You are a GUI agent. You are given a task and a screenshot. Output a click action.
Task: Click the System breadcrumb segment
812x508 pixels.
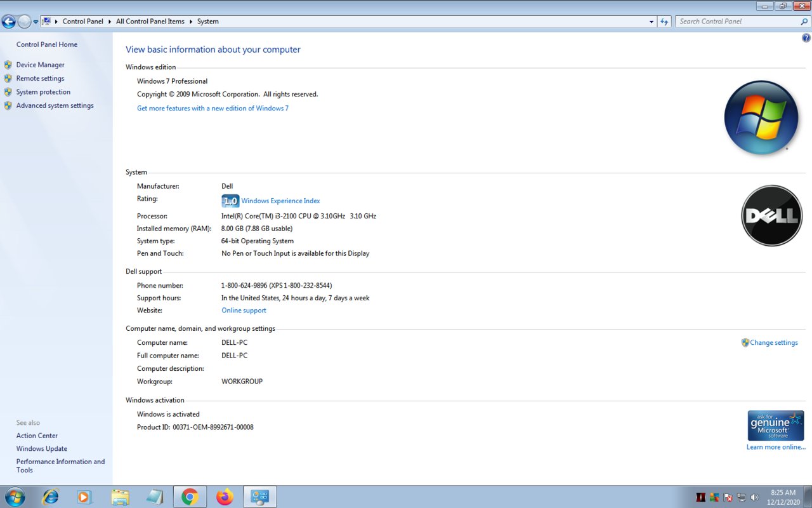(207, 22)
